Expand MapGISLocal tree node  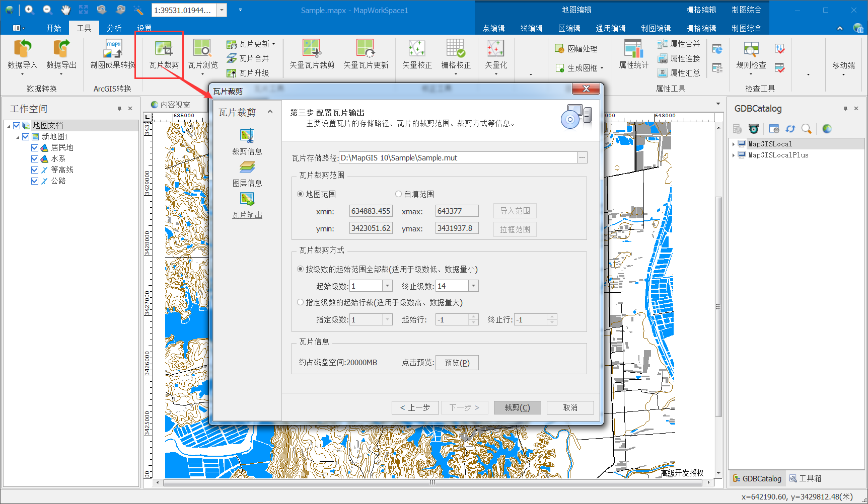coord(734,144)
